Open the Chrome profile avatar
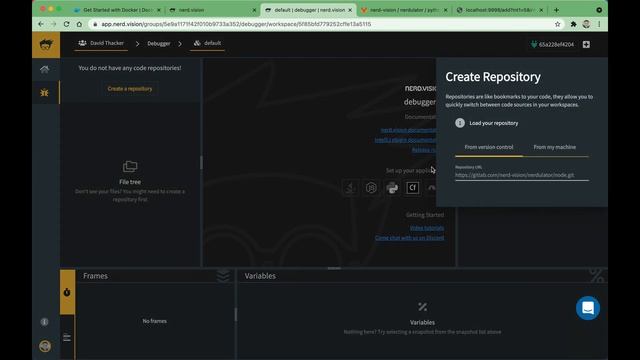640x360 pixels. (x=586, y=24)
